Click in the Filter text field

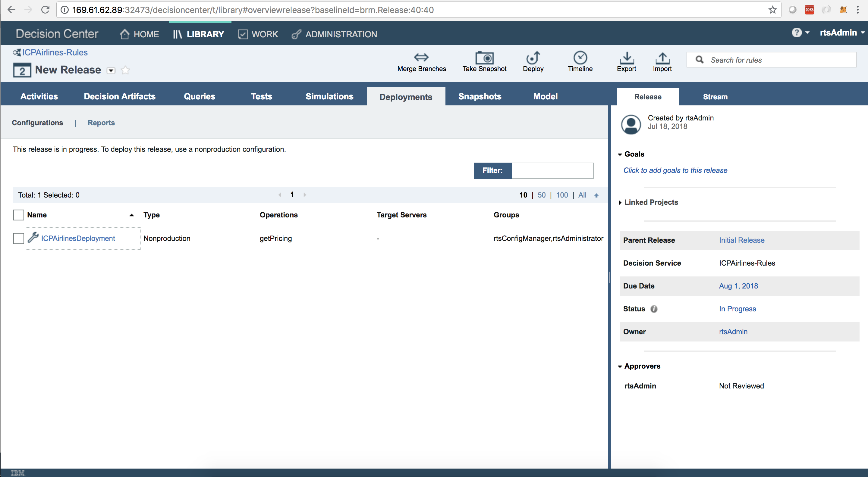(552, 171)
